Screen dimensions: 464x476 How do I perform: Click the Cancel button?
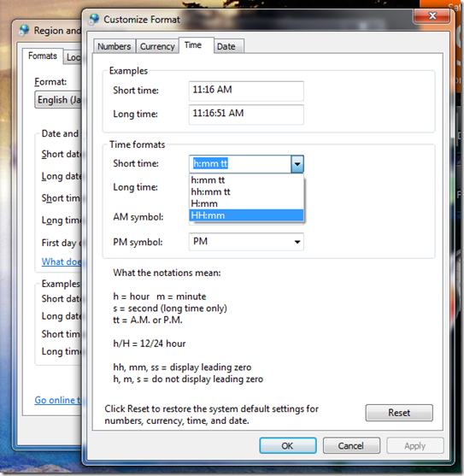point(351,445)
